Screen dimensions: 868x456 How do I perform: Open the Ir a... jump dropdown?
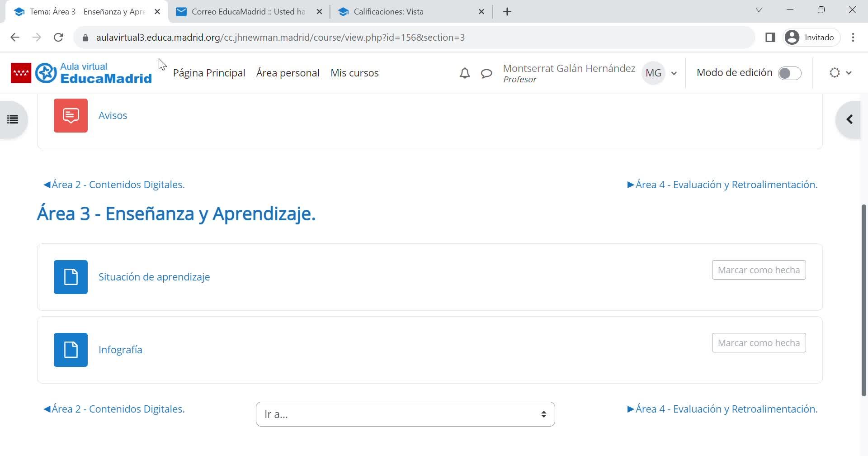click(405, 414)
